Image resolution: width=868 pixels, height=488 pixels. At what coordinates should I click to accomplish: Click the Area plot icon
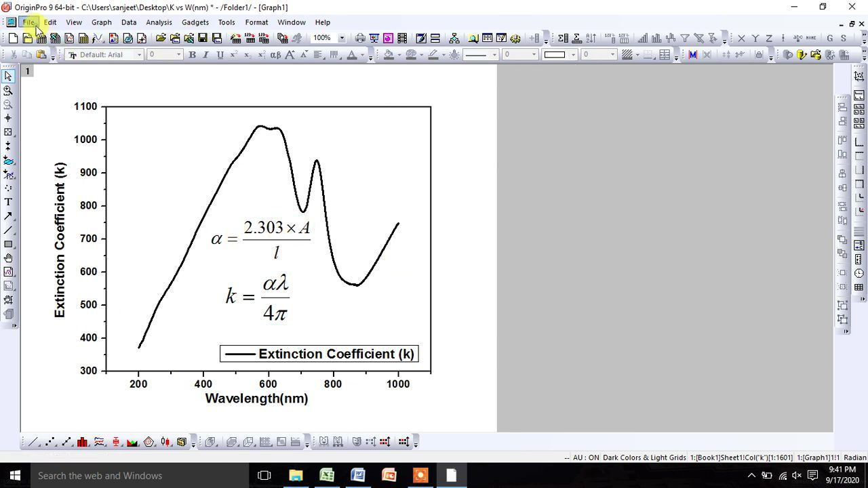(x=132, y=442)
